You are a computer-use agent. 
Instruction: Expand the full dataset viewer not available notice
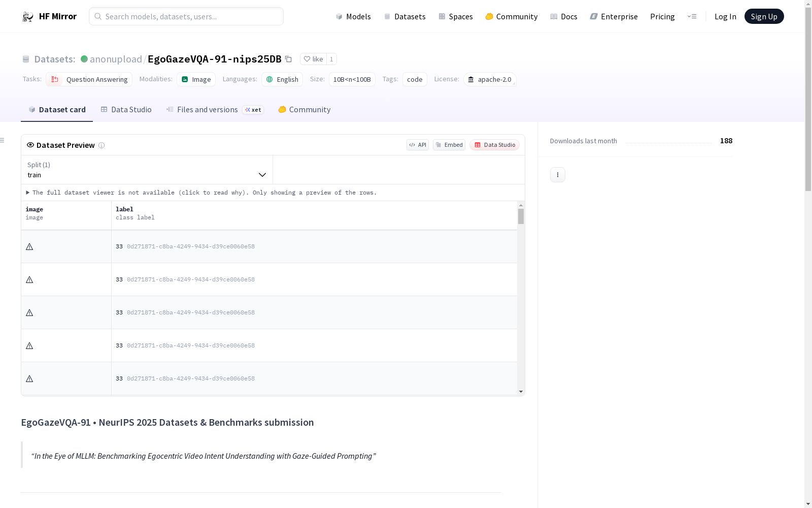point(201,193)
